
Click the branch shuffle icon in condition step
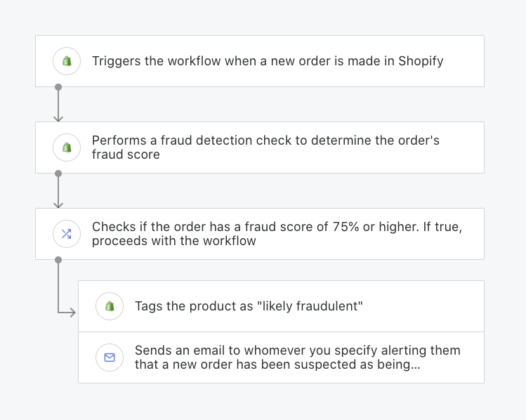click(x=67, y=234)
